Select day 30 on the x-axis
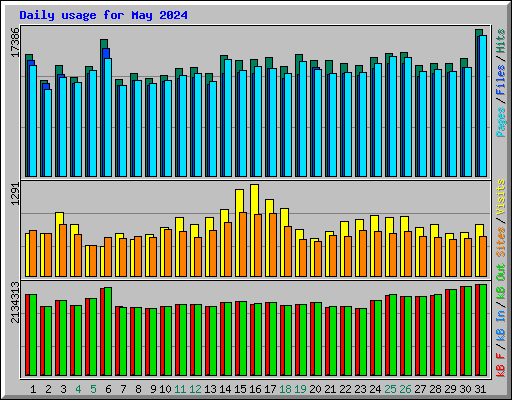This screenshot has width=512, height=400. tap(465, 389)
